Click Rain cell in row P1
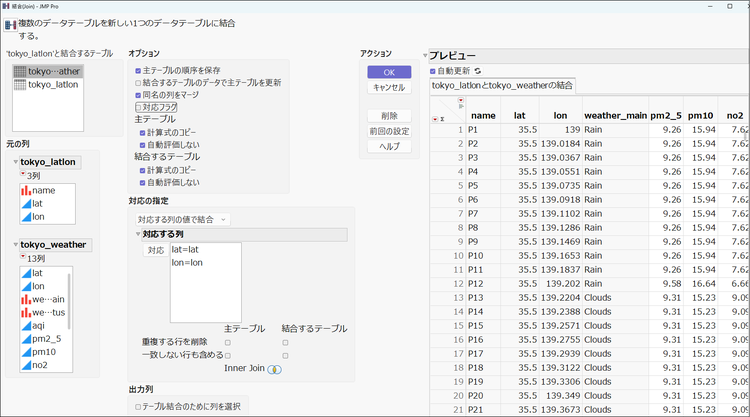Image resolution: width=750 pixels, height=417 pixels. tap(616, 130)
